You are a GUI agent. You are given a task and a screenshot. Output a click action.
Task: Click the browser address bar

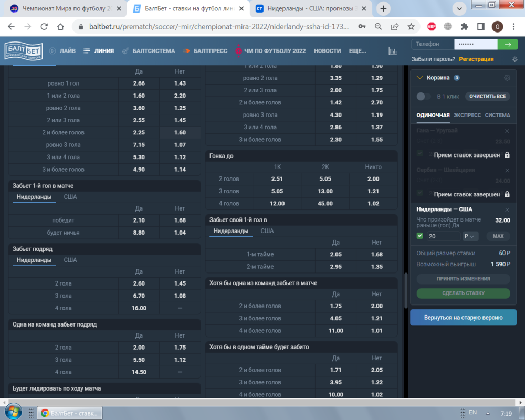[x=219, y=27]
